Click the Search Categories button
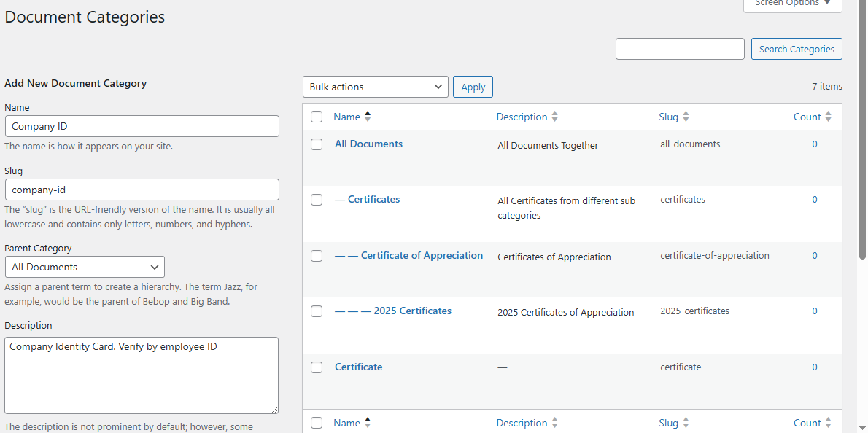This screenshot has width=868, height=433. pos(797,49)
